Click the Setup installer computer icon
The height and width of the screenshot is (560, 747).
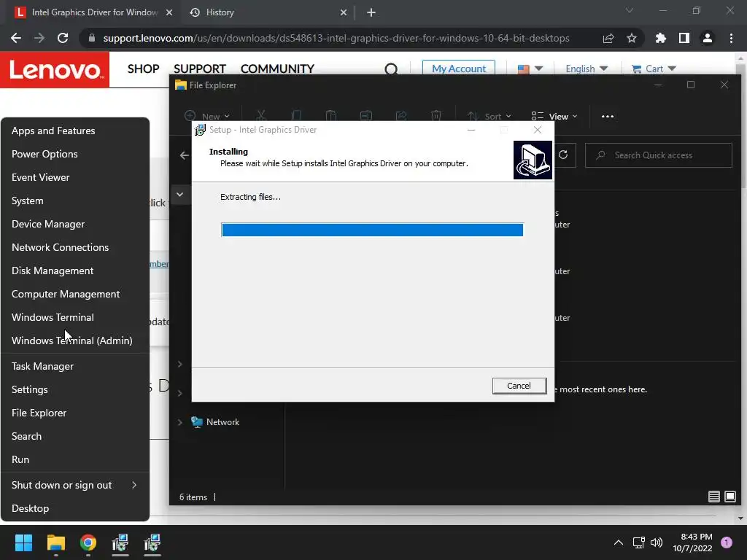click(x=533, y=160)
